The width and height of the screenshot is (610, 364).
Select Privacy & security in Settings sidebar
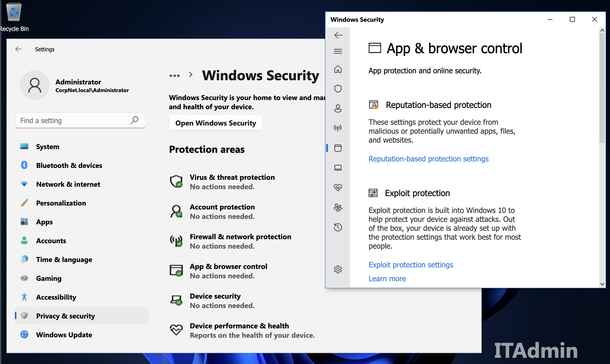pos(65,316)
